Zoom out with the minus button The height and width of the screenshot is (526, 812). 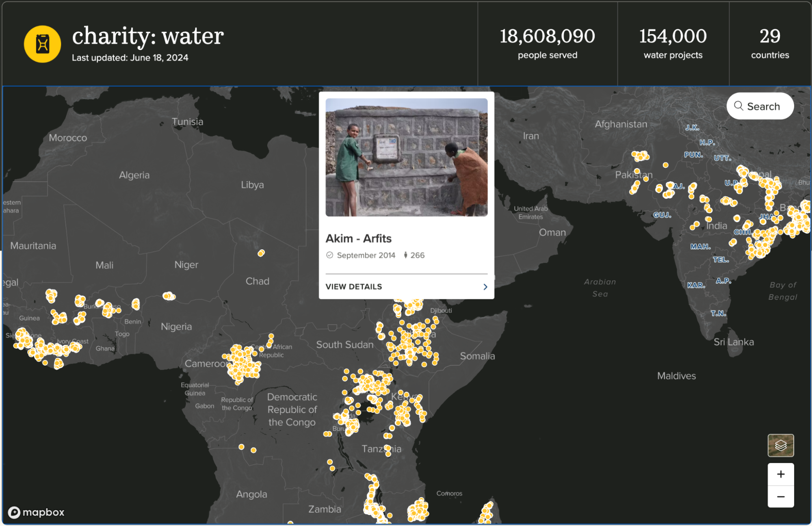coord(780,497)
